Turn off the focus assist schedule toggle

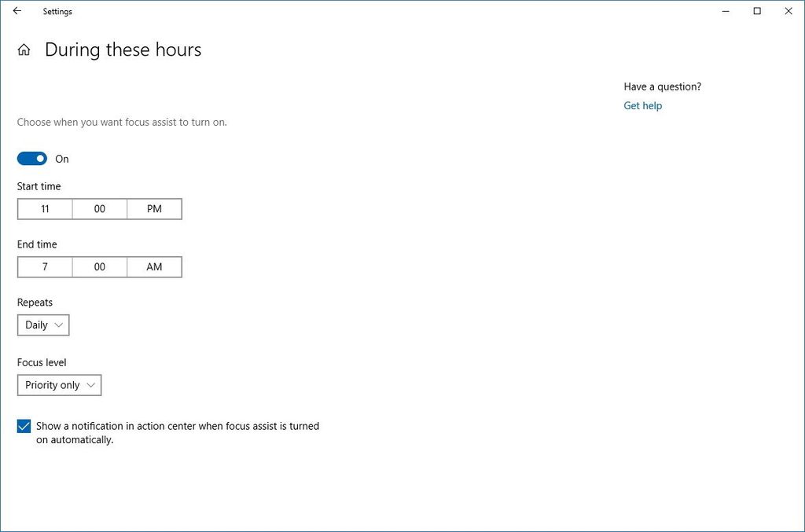pos(31,158)
